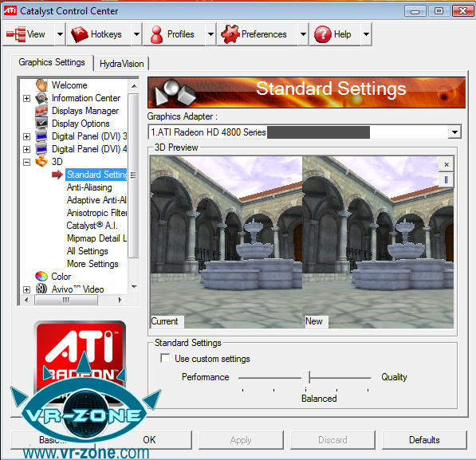476x460 pixels.
Task: Open All Settings in the tree
Action: [x=88, y=251]
